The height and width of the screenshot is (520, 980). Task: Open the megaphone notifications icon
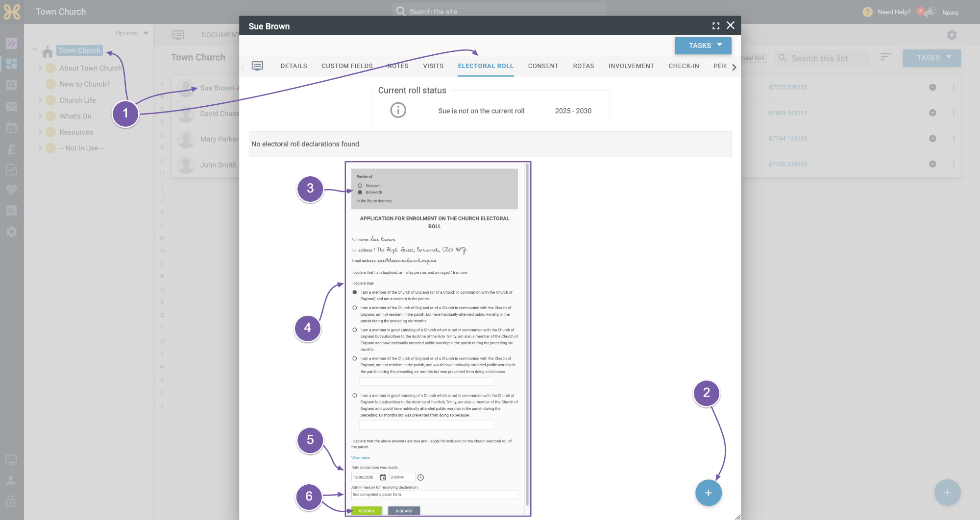pos(930,12)
